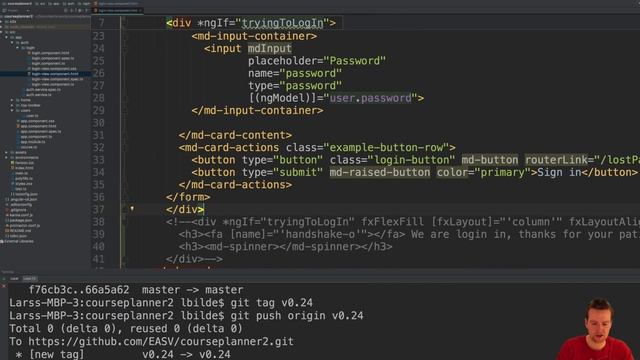
Task: Close the login-view.component.html editor tab
Action: click(x=140, y=10)
